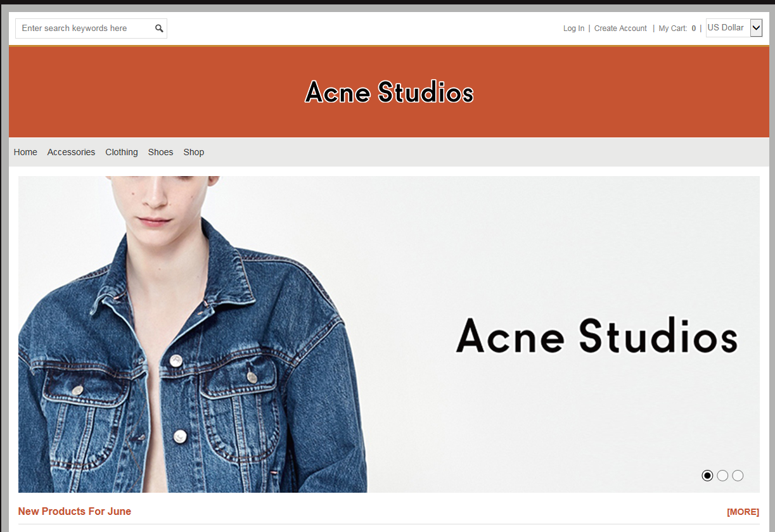Click the denim jacket banner image

coord(388,334)
